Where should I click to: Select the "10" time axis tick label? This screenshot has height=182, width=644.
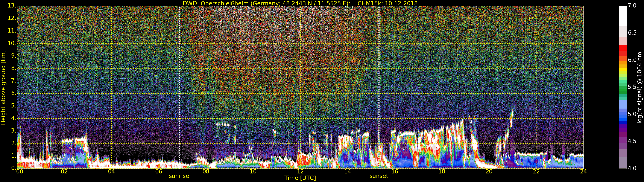click(x=253, y=172)
